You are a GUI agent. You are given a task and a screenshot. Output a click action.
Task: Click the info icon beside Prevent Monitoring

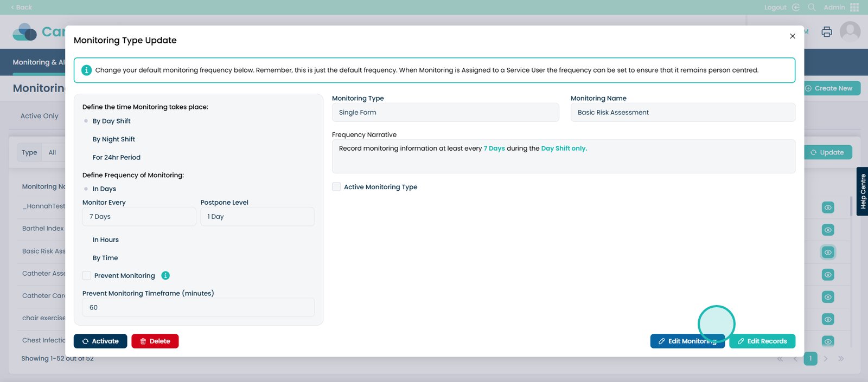pyautogui.click(x=165, y=275)
